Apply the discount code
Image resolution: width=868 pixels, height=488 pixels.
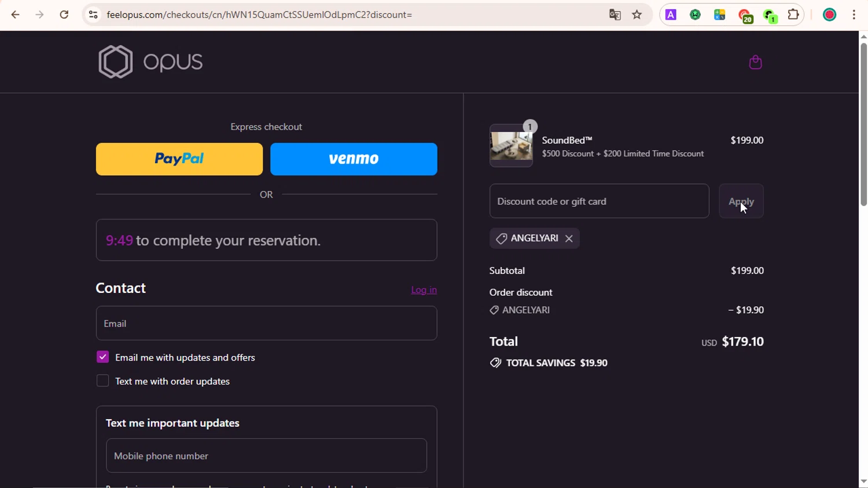tap(741, 201)
